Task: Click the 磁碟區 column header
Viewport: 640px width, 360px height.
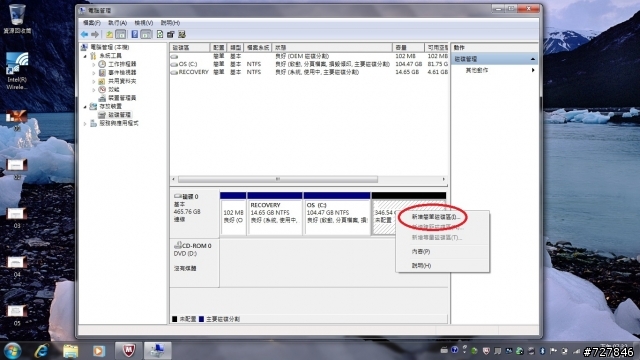Action: pyautogui.click(x=190, y=47)
